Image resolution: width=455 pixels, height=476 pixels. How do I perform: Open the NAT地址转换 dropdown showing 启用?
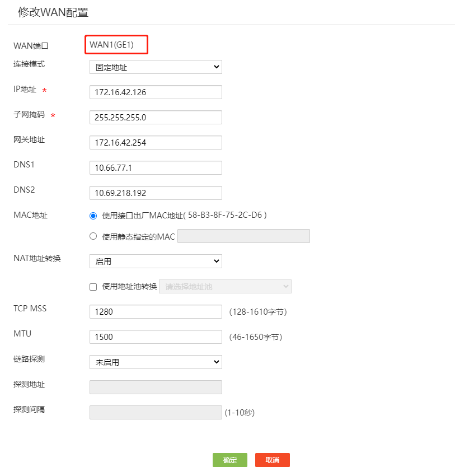(156, 261)
